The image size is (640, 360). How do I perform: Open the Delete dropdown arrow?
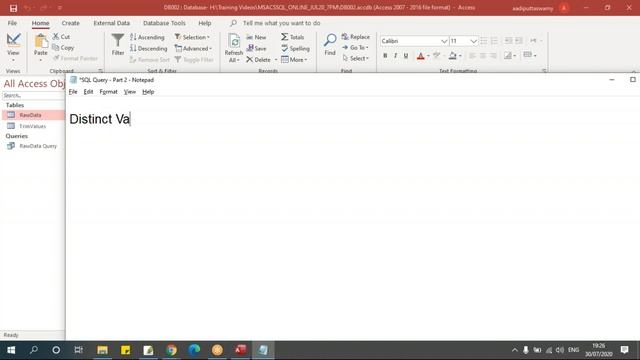click(x=276, y=60)
